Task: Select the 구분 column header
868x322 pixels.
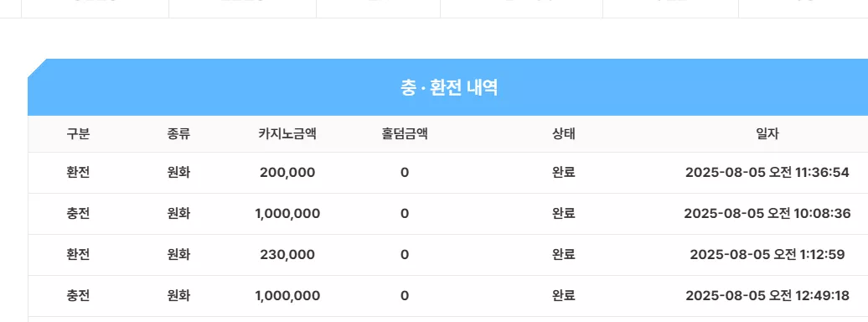Action: [x=78, y=133]
